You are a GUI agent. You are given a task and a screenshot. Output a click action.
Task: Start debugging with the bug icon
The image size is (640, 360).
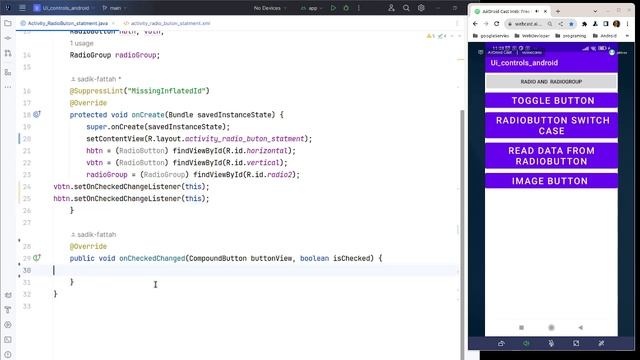[346, 8]
